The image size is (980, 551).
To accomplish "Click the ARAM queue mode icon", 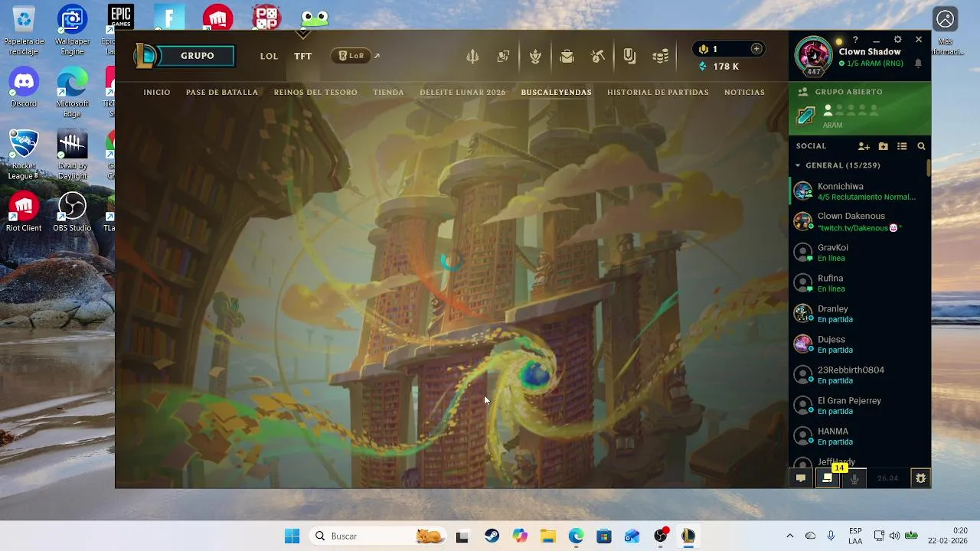I will (x=805, y=116).
